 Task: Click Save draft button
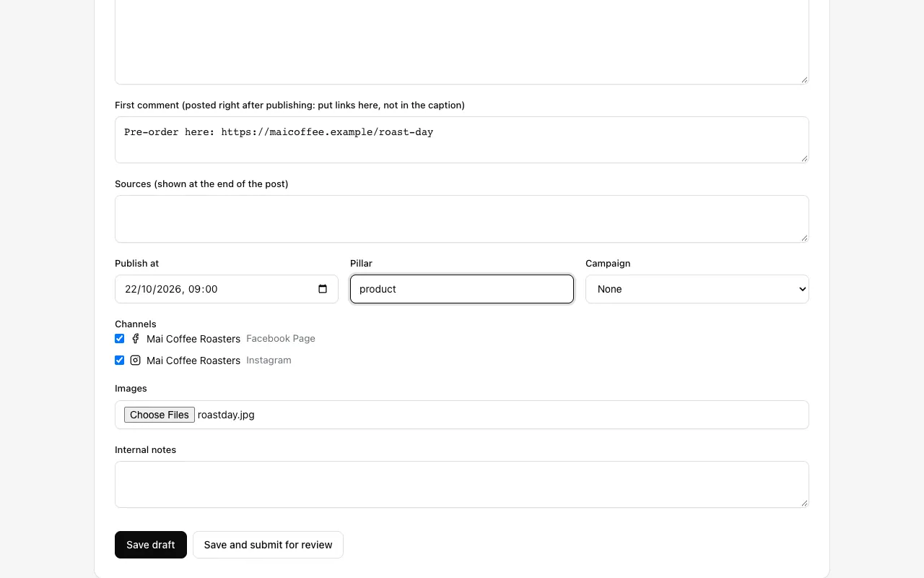point(151,545)
